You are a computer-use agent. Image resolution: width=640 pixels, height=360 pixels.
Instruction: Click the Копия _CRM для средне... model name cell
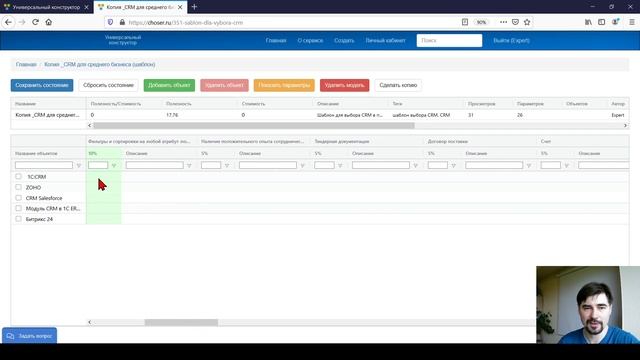[48, 115]
